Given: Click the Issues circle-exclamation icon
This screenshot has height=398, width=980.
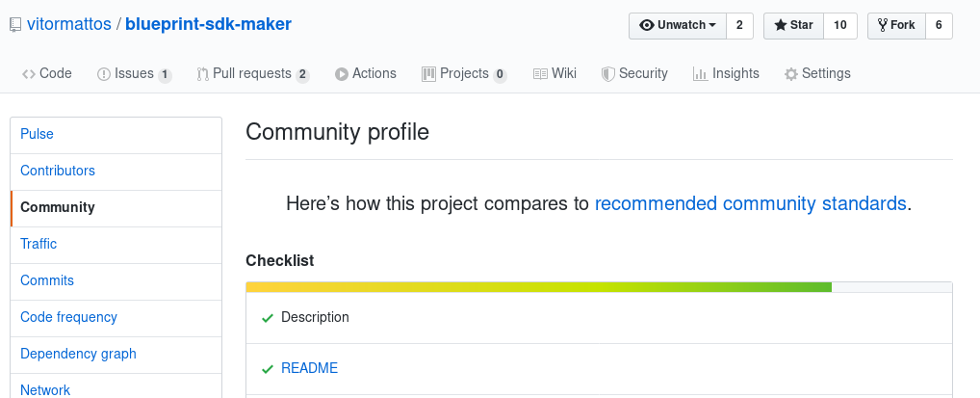Looking at the screenshot, I should click(104, 74).
